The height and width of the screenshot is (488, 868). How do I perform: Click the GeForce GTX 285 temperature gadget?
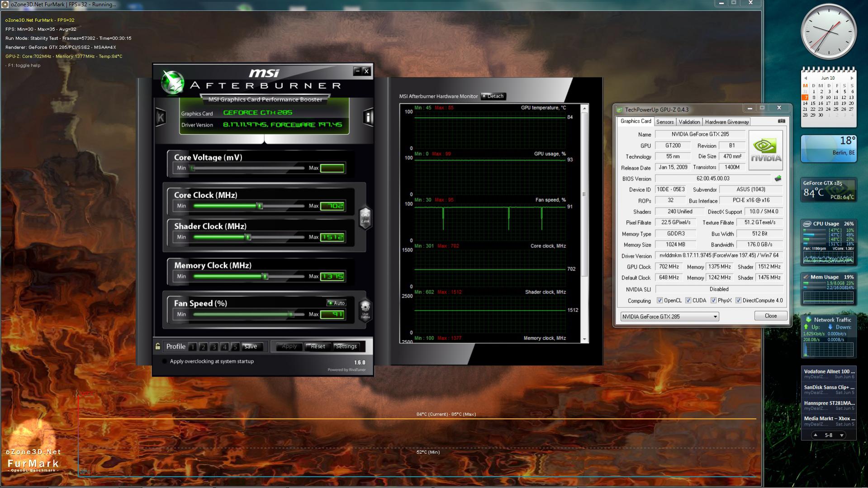click(x=829, y=190)
